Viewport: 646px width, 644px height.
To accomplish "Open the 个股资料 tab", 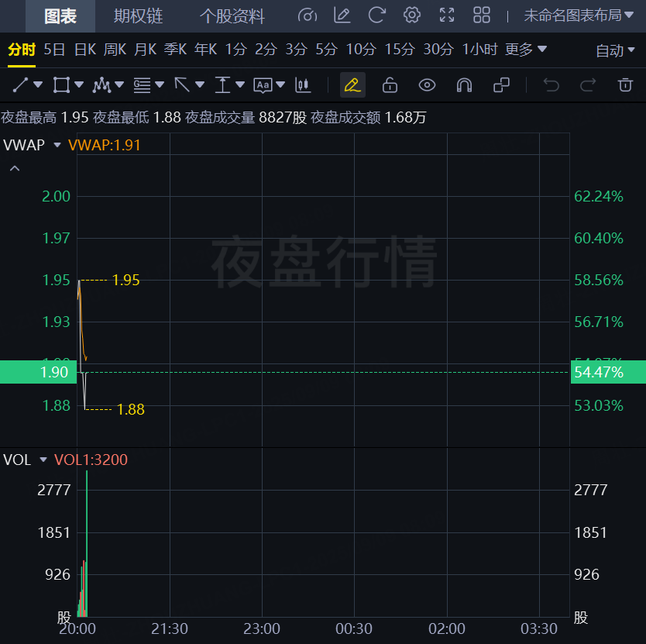I will point(232,15).
